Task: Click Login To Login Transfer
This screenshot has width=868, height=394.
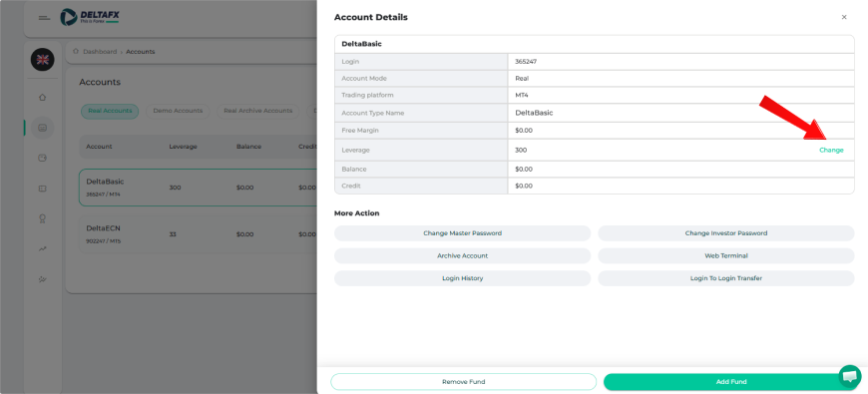Action: [x=726, y=278]
